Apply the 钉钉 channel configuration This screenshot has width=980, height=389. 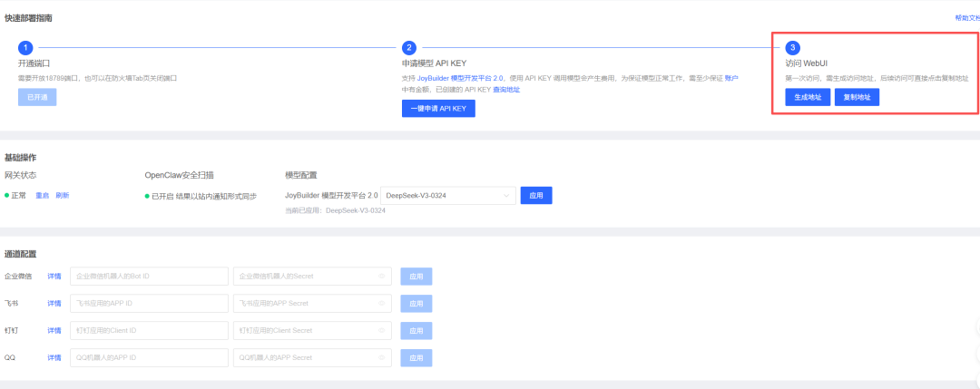416,330
